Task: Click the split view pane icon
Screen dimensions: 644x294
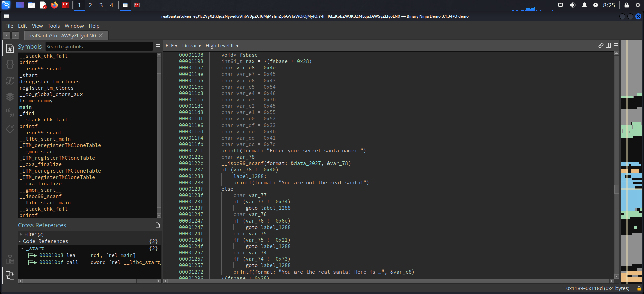Action: tap(608, 45)
